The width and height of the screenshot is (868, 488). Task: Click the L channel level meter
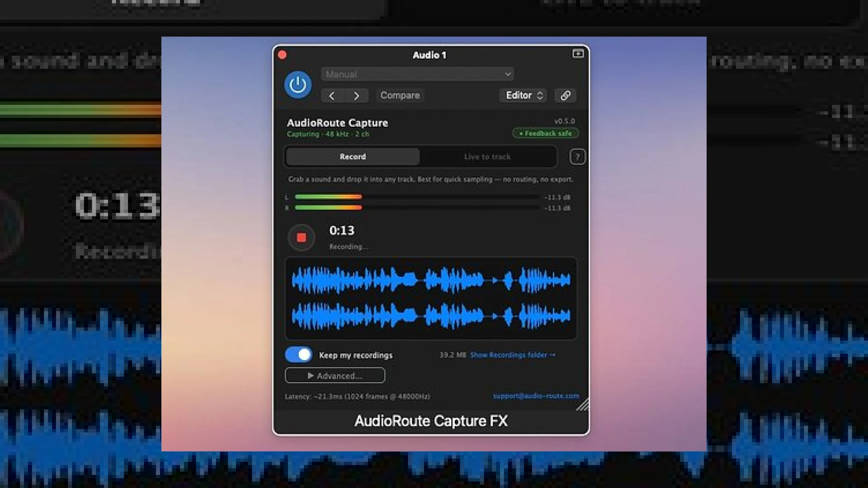click(417, 197)
